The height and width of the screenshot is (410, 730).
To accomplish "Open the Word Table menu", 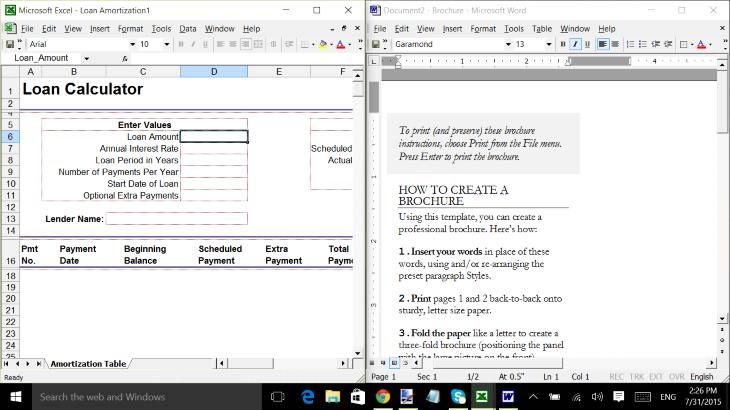I will pyautogui.click(x=542, y=29).
